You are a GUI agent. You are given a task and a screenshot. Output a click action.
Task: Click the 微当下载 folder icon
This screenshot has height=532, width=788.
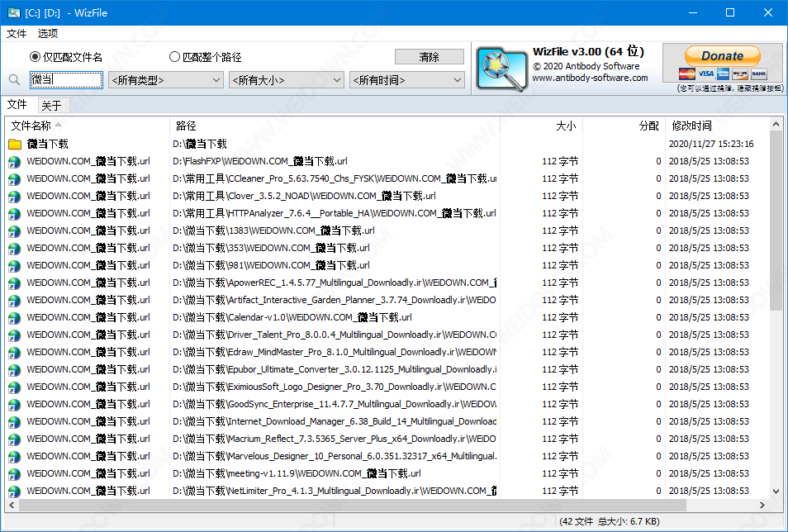click(x=15, y=145)
